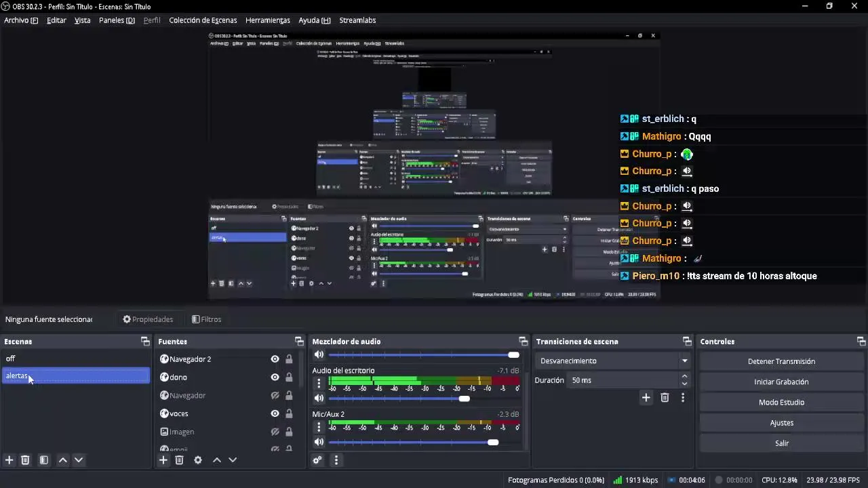
Task: Open the Streamlabs menu
Action: 357,20
